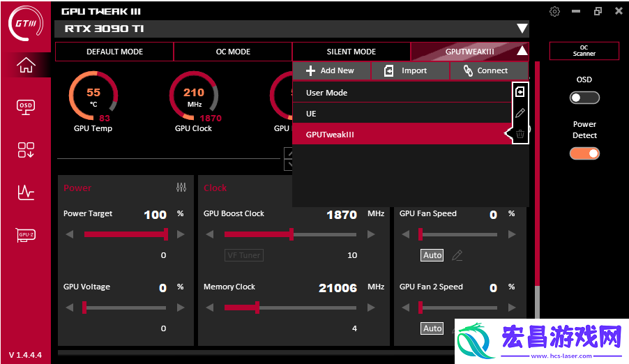This screenshot has height=364, width=629.
Task: Adjust the Power Target slider
Action: (125, 234)
